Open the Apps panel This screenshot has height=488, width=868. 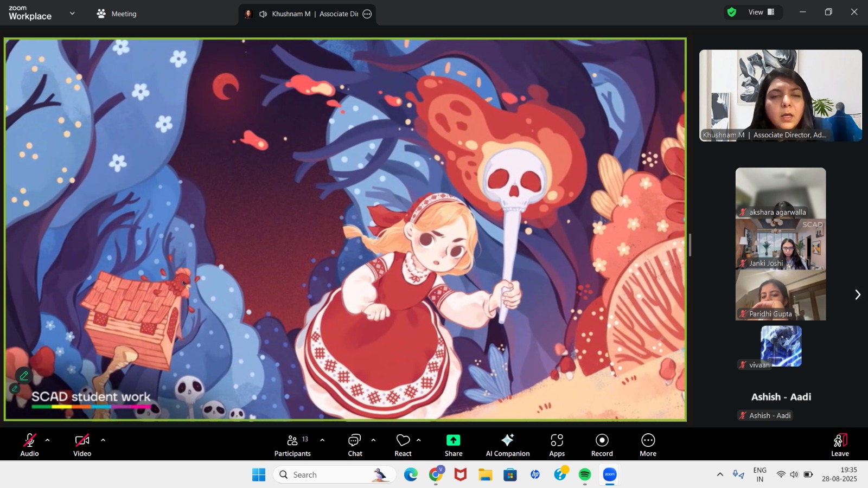click(557, 445)
